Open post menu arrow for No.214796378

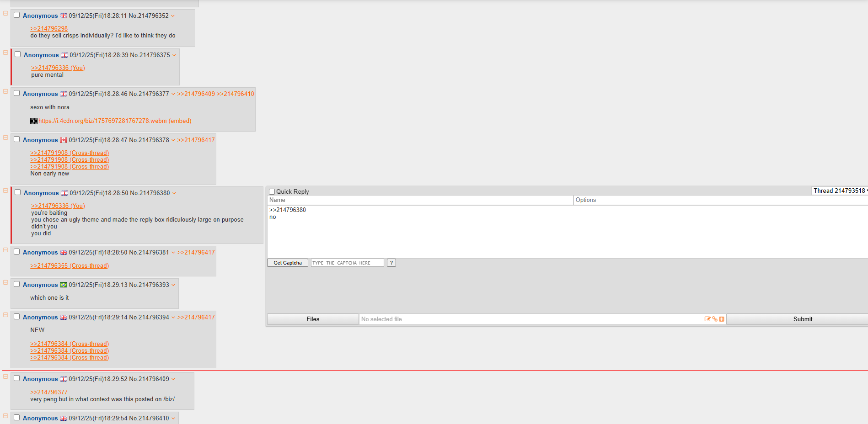pyautogui.click(x=173, y=140)
